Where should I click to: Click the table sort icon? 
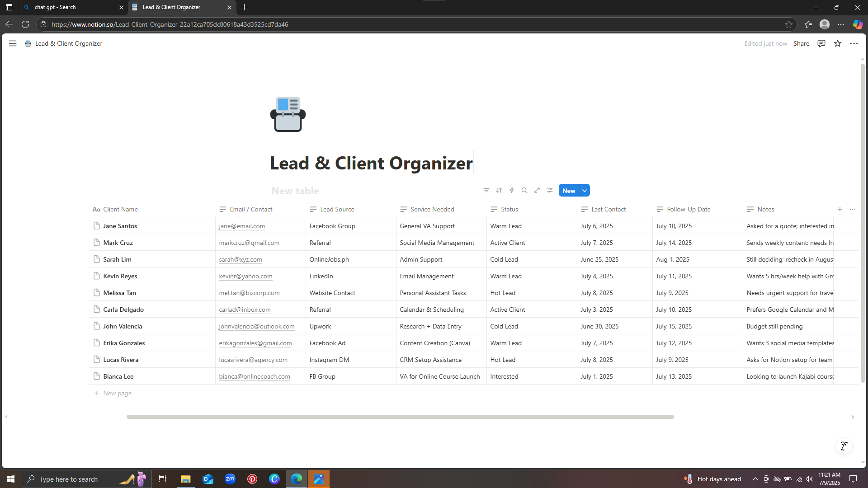coord(499,190)
